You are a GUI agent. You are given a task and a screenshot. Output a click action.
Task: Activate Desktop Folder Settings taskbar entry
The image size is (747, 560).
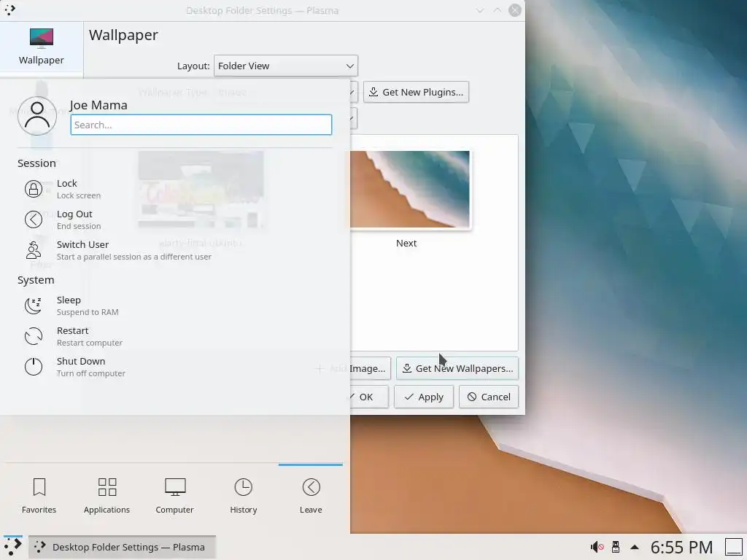[123, 547]
